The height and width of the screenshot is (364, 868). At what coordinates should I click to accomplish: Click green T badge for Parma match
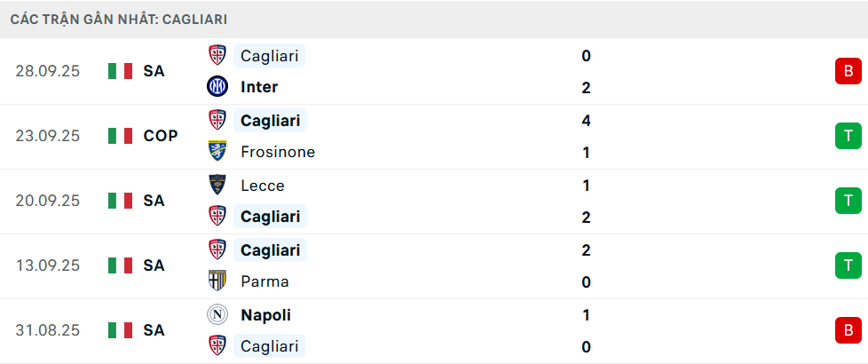(x=848, y=265)
